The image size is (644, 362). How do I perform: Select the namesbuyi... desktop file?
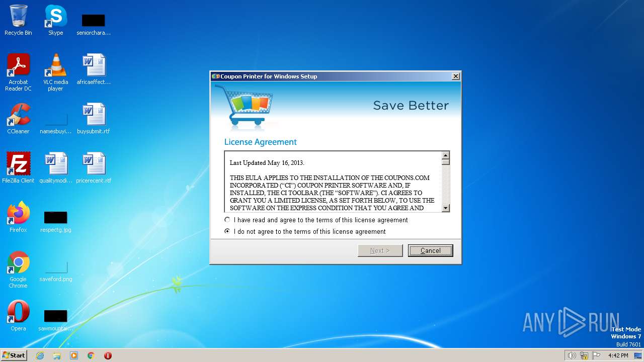click(55, 123)
